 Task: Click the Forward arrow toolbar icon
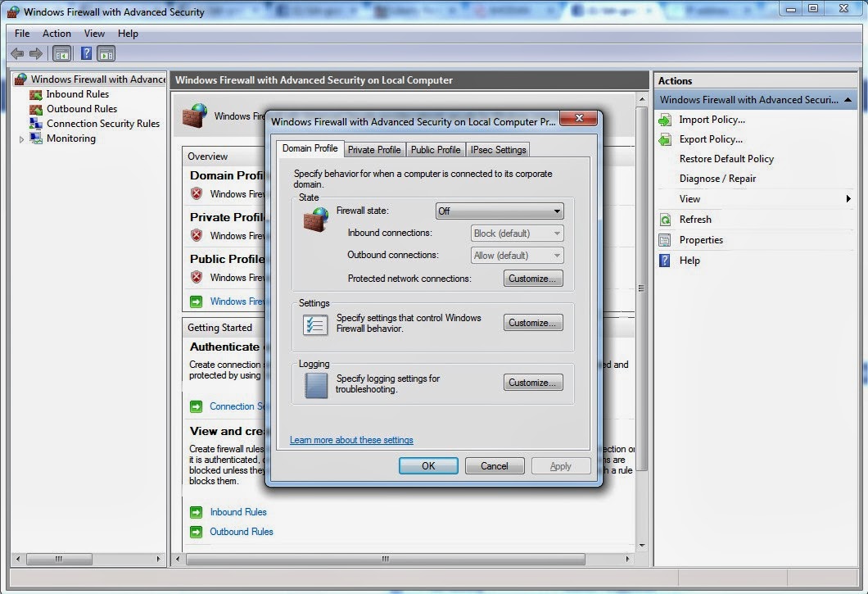click(36, 54)
